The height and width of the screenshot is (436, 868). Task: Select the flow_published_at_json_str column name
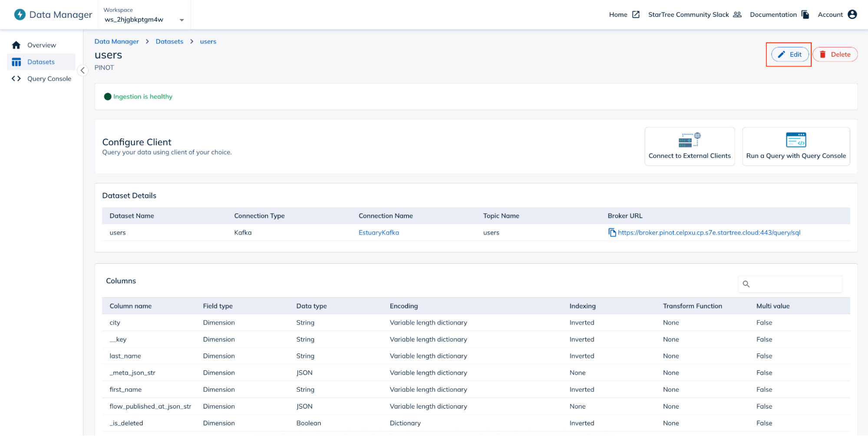150,406
